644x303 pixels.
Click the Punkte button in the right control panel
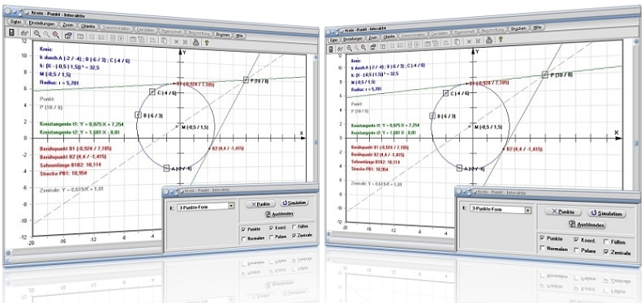[x=563, y=212]
